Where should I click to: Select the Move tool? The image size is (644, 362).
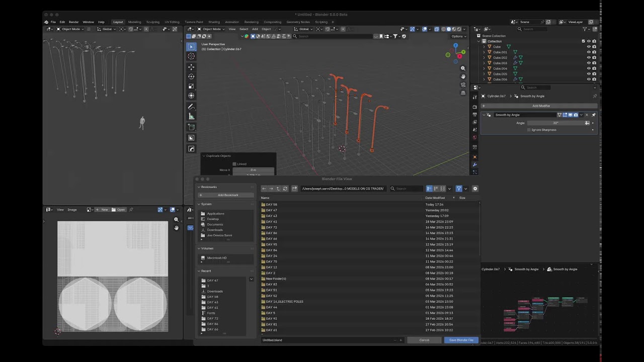(191, 67)
